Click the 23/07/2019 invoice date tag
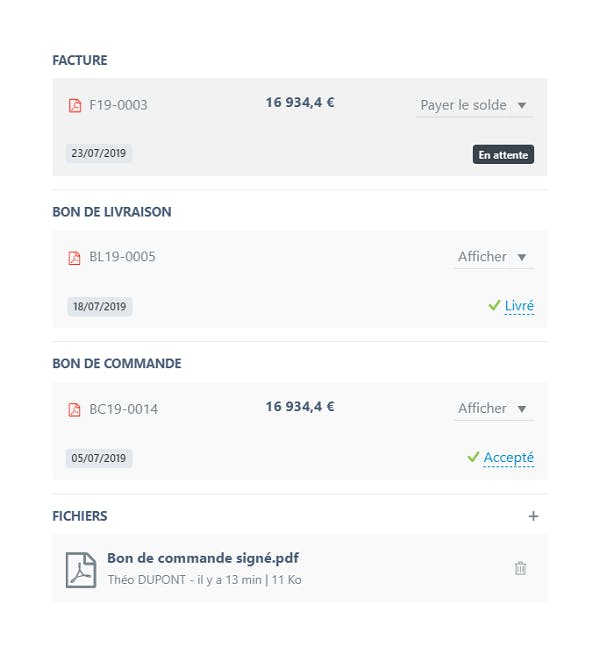This screenshot has height=654, width=600. pyautogui.click(x=100, y=154)
